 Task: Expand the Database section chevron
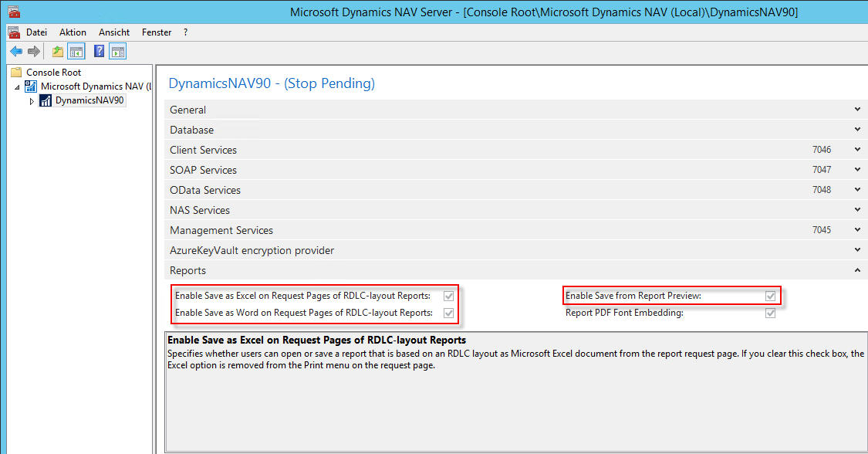point(857,130)
